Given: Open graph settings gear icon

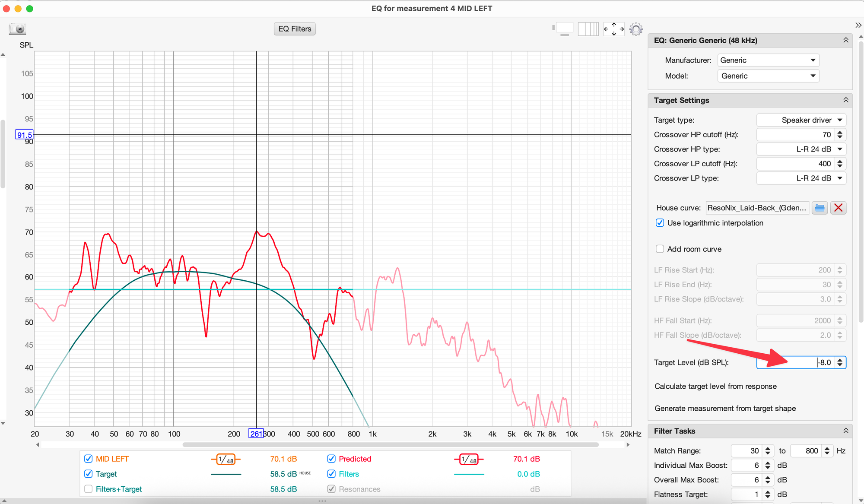Looking at the screenshot, I should coord(636,29).
